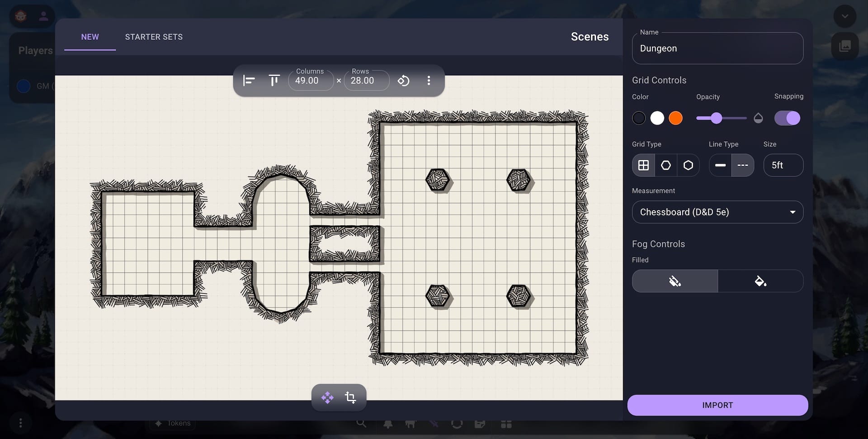Open the three-dot overflow menu in the toolbar

click(429, 81)
